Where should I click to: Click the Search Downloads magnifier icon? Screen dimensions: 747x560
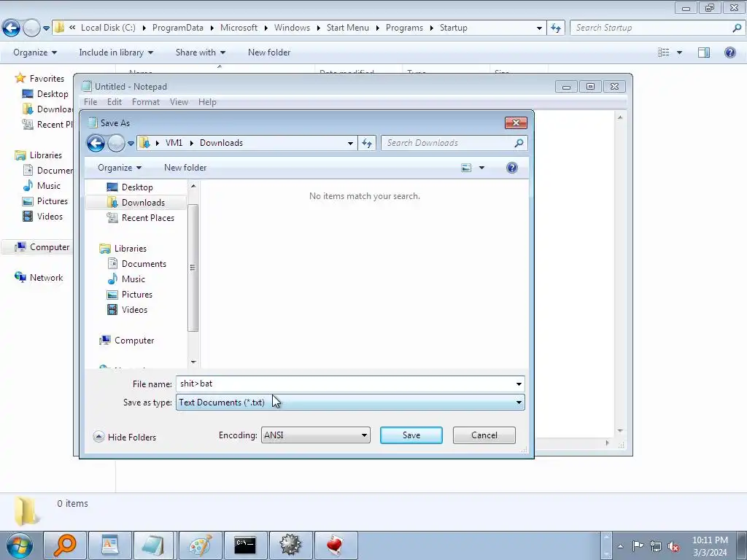[519, 143]
